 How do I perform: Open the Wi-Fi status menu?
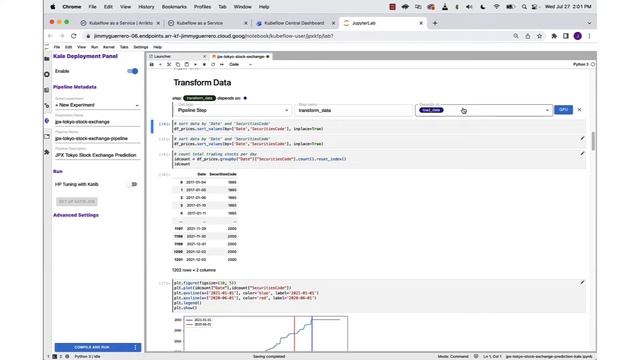tap(496, 7)
